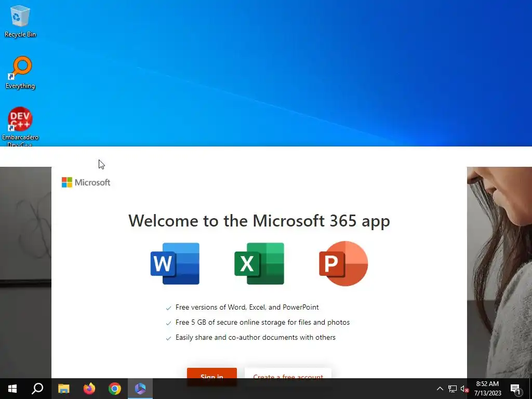Click 'Welcome to the Microsoft 365 app' heading
Image resolution: width=532 pixels, height=399 pixels.
click(259, 221)
